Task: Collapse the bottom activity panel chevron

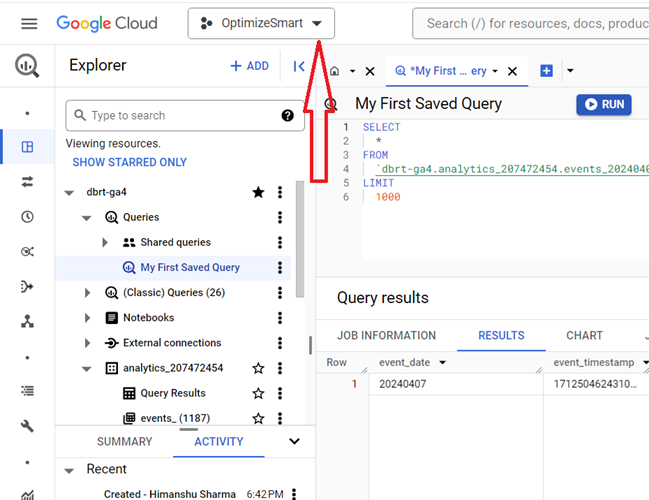Action: pyautogui.click(x=294, y=441)
